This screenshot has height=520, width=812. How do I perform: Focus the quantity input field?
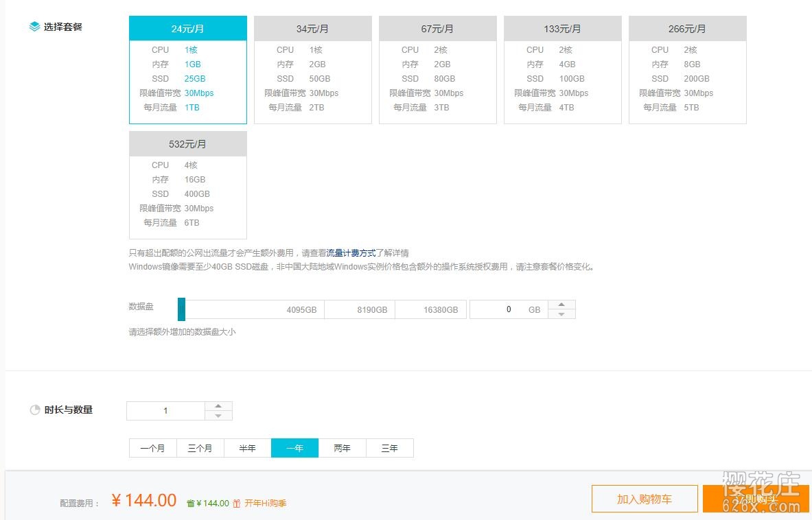point(165,411)
